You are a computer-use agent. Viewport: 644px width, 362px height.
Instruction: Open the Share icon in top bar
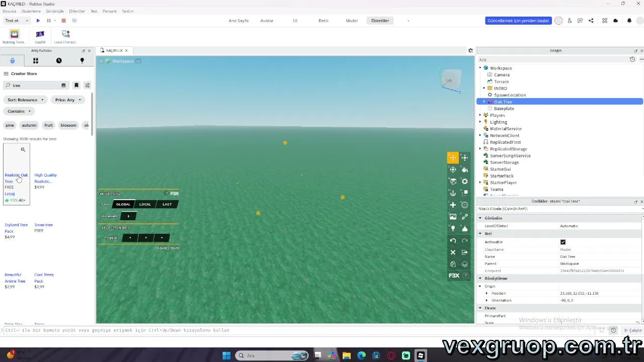tap(591, 21)
